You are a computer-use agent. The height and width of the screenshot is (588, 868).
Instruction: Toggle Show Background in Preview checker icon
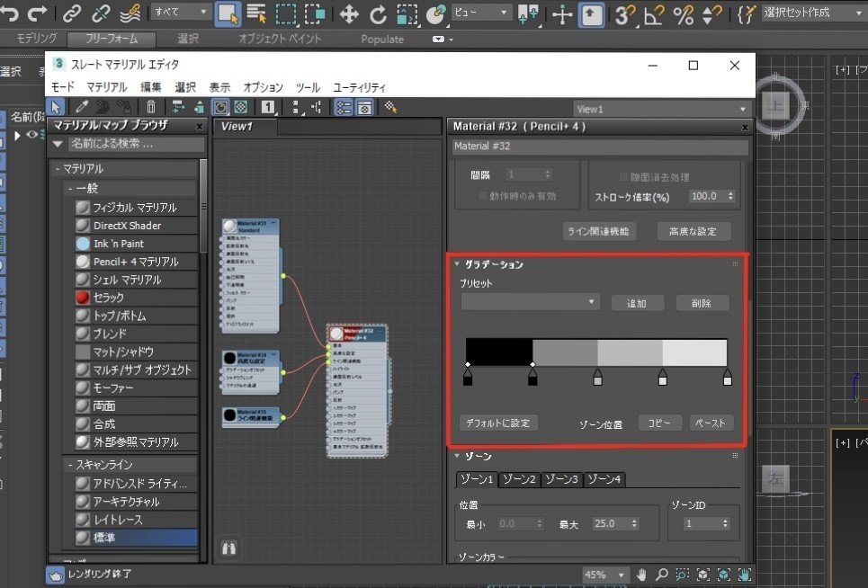point(241,107)
